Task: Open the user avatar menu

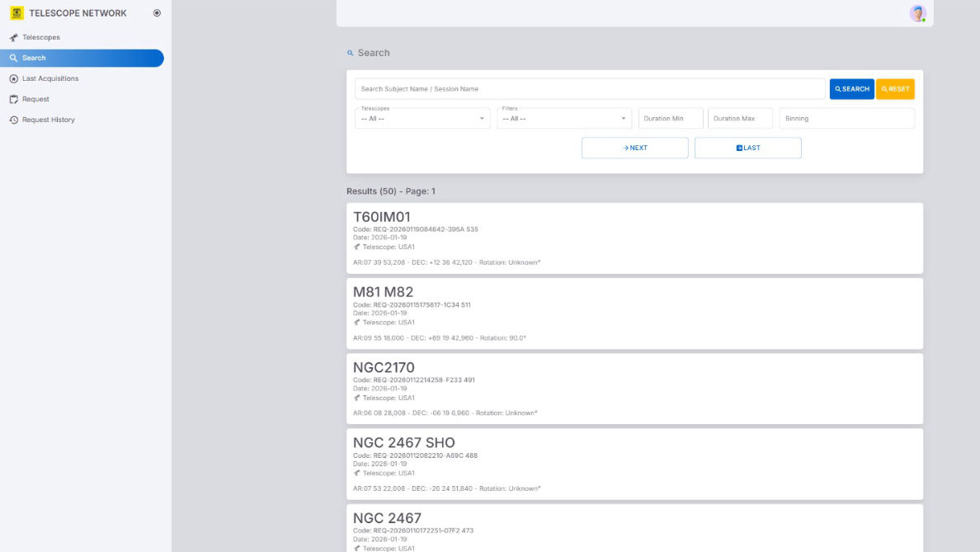Action: point(917,13)
